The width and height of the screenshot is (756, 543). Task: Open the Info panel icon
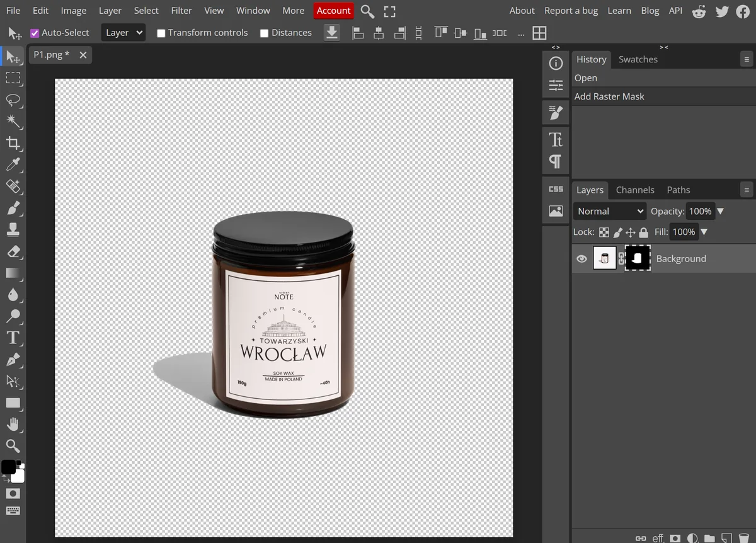[x=556, y=63]
